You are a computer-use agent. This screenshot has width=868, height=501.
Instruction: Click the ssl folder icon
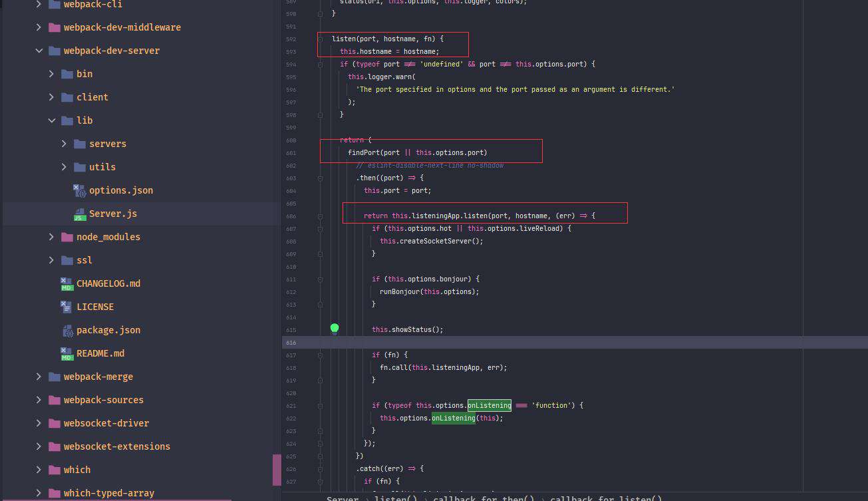(67, 260)
